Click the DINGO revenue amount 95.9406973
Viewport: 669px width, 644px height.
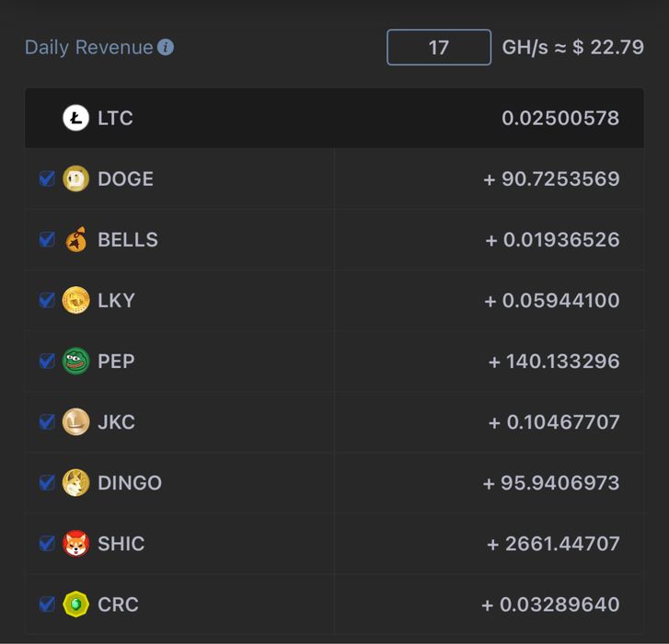click(560, 482)
